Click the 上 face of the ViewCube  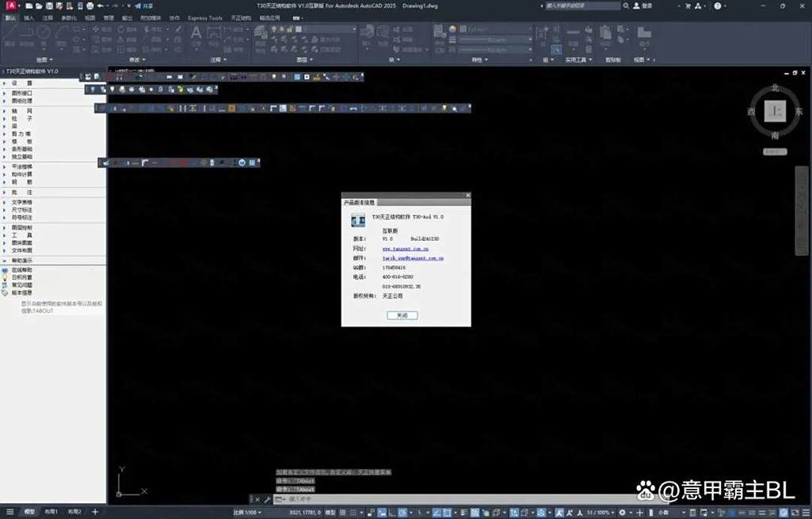pyautogui.click(x=775, y=111)
